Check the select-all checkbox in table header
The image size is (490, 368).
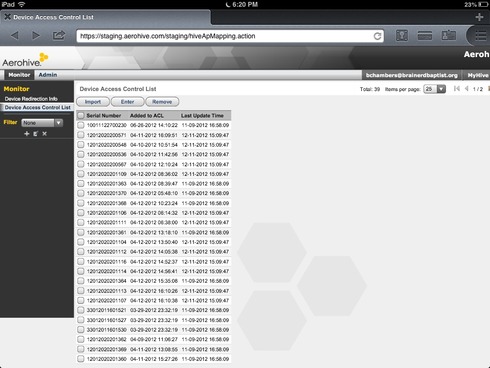tap(81, 115)
